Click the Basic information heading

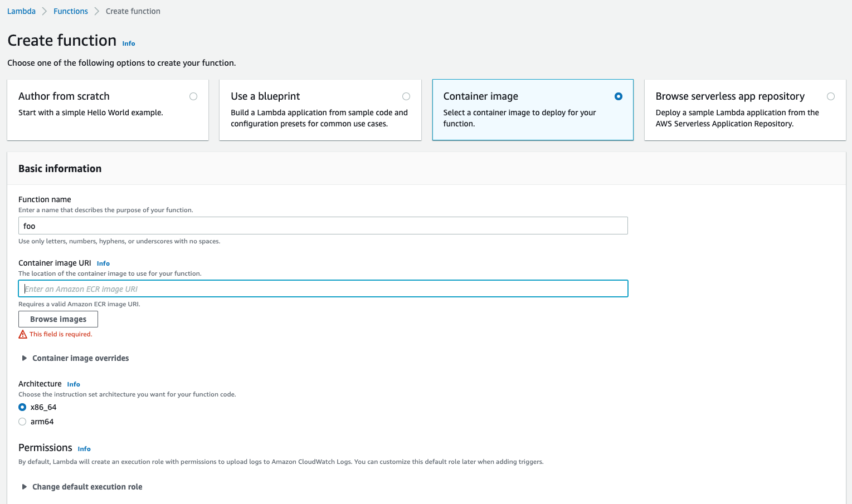60,169
